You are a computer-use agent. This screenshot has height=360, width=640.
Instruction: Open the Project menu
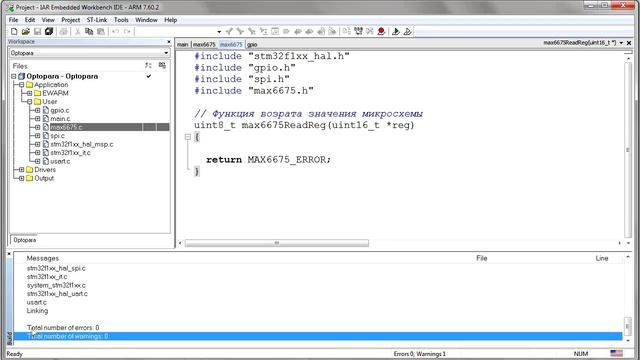pos(71,20)
